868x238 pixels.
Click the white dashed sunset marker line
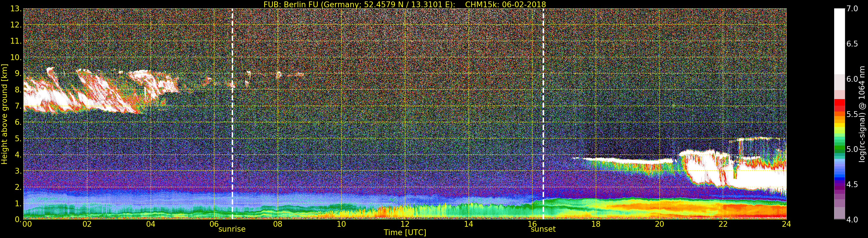[543, 114]
